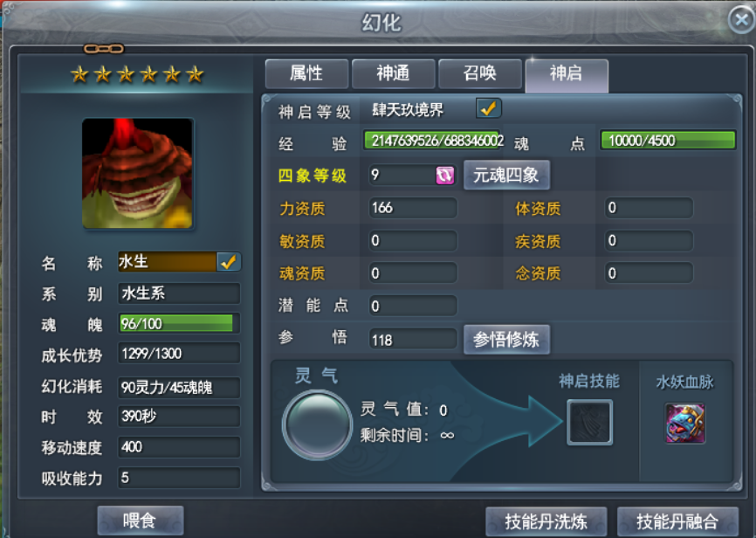Toggle the checkmark beside name 水生
The height and width of the screenshot is (538, 756).
click(x=229, y=262)
